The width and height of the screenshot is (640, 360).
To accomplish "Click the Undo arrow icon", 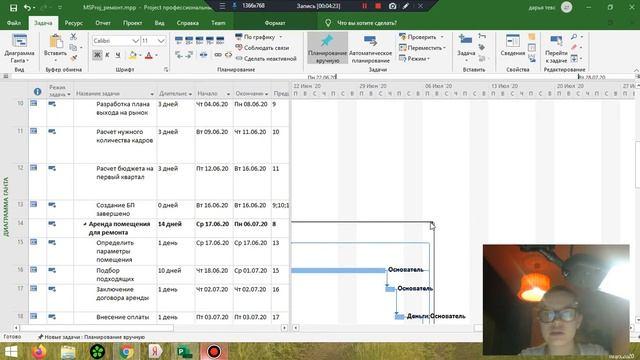I will 27,7.
